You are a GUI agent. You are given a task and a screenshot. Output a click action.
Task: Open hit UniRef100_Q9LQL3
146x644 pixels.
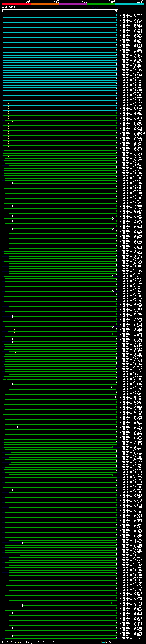click(131, 100)
